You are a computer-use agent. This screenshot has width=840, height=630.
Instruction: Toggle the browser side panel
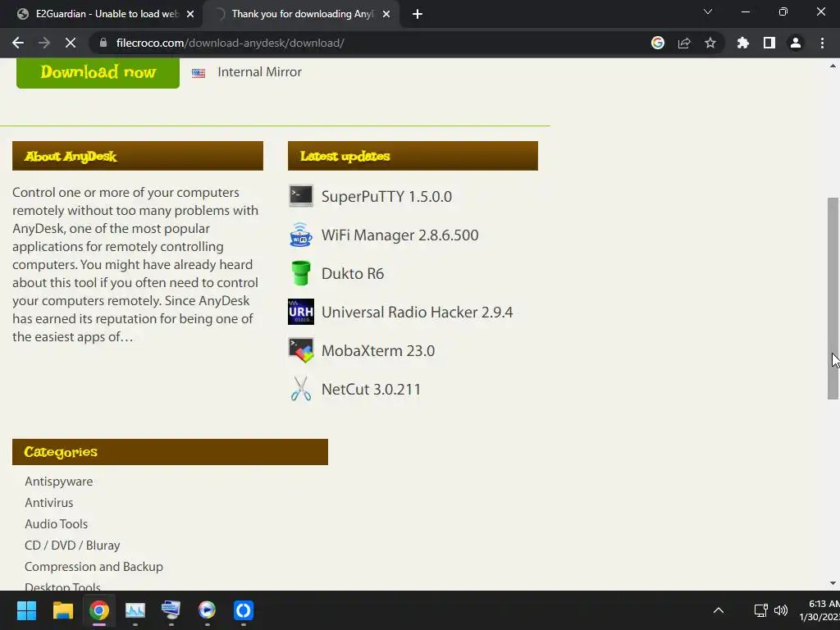pos(769,43)
